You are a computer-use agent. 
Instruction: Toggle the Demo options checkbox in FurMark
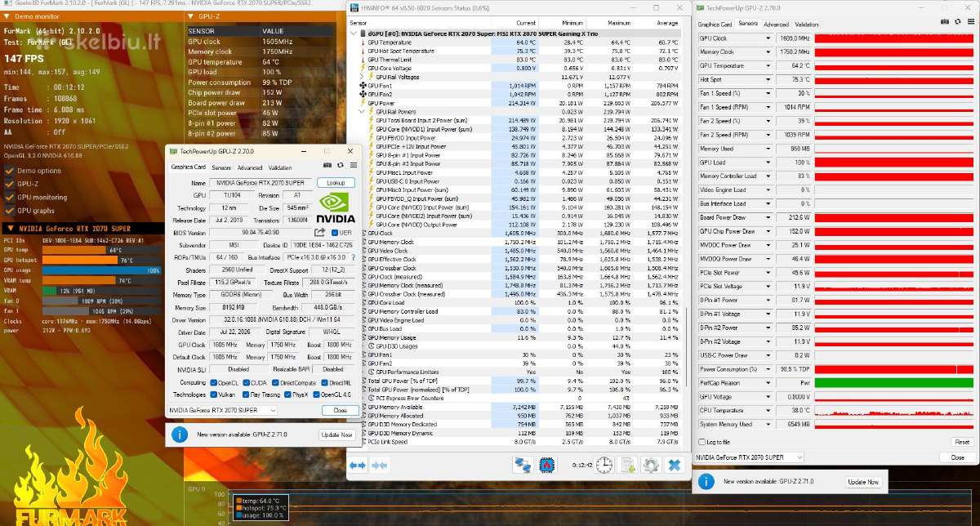tap(10, 171)
